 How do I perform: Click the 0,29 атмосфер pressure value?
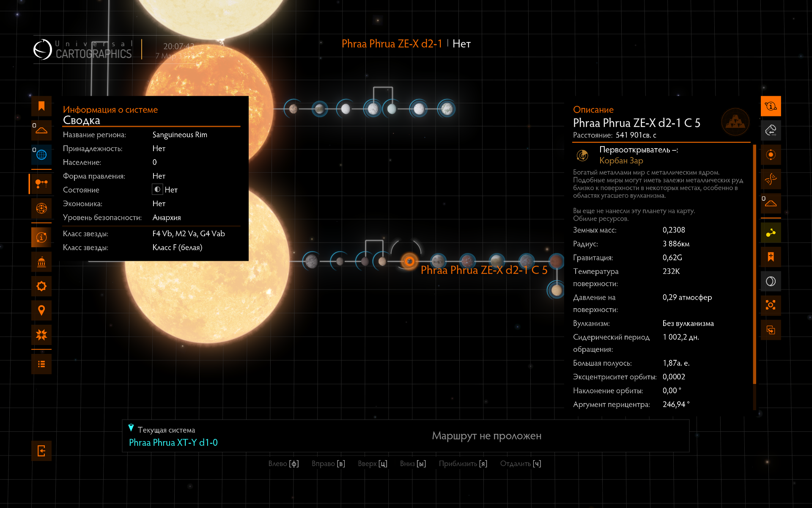click(x=687, y=297)
